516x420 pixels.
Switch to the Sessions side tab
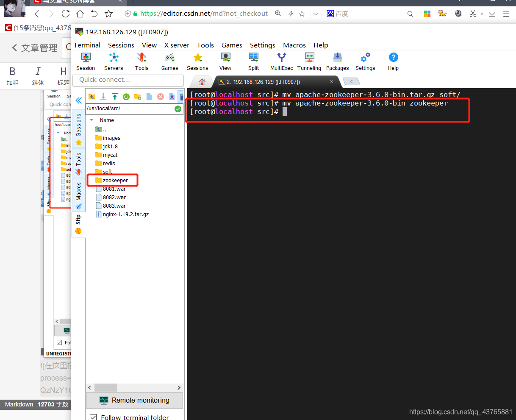[x=78, y=129]
